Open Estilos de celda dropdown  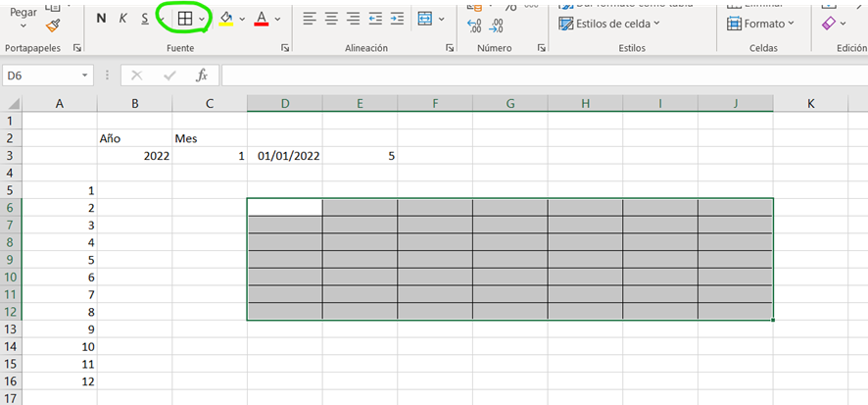609,24
